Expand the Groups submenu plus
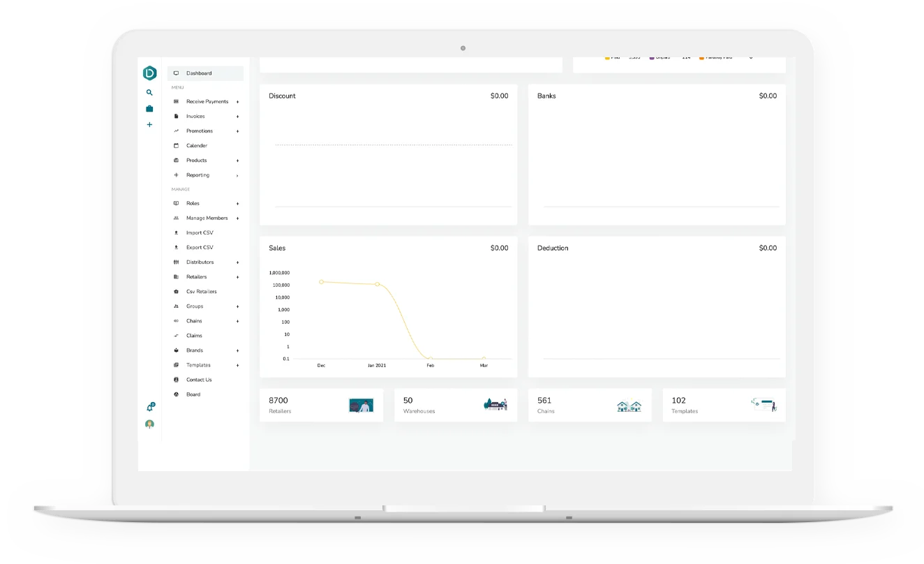The height and width of the screenshot is (564, 924). point(237,306)
